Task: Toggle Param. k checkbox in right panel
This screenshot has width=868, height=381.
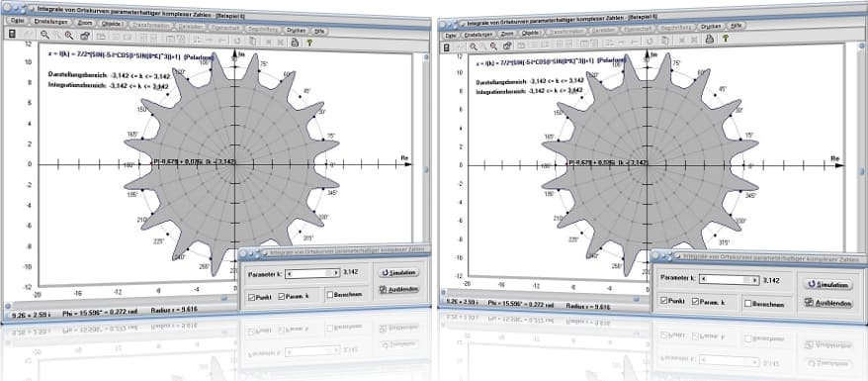Action: pyautogui.click(x=696, y=302)
